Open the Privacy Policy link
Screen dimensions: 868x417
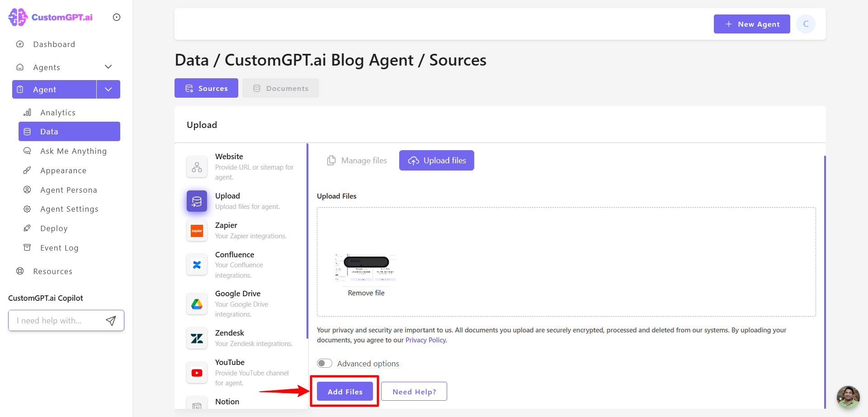tap(425, 340)
